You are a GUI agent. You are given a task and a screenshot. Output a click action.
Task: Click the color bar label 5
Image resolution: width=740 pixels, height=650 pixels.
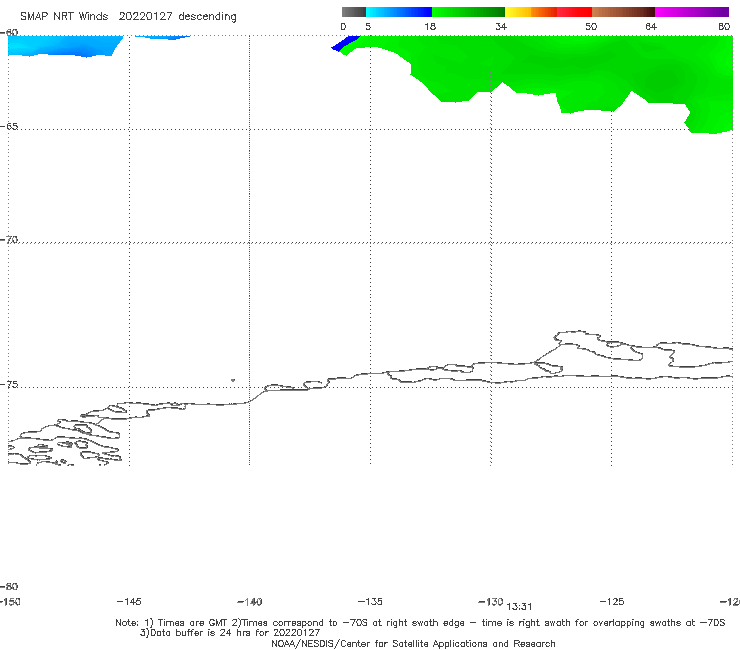(x=368, y=26)
